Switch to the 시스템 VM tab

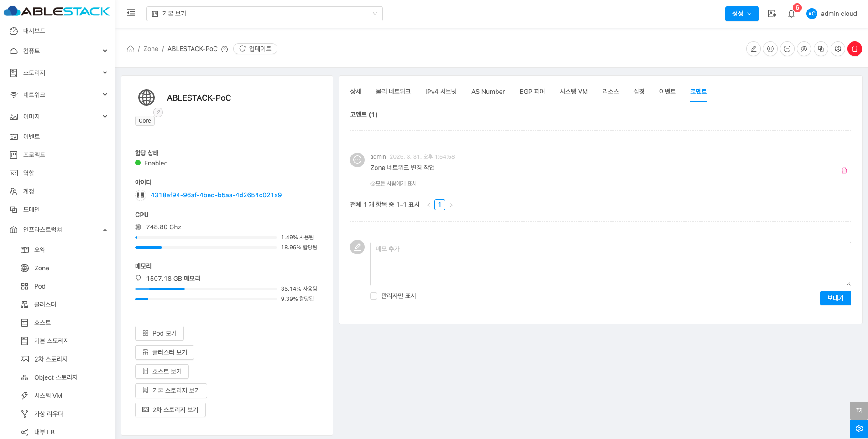573,92
